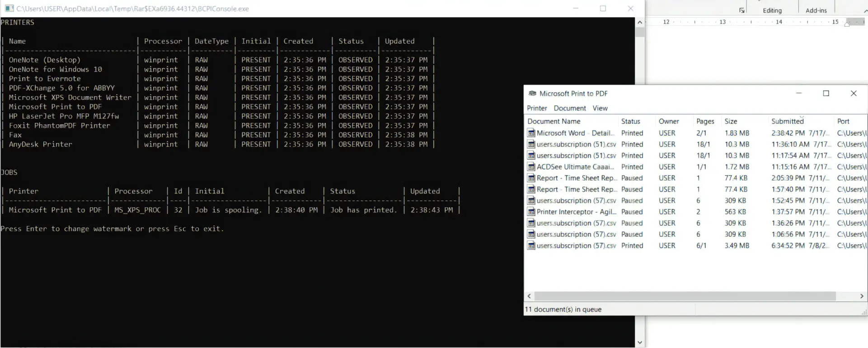The image size is (868, 348).
Task: Select the "Microsoft Word - Detail..." document name
Action: [x=576, y=133]
